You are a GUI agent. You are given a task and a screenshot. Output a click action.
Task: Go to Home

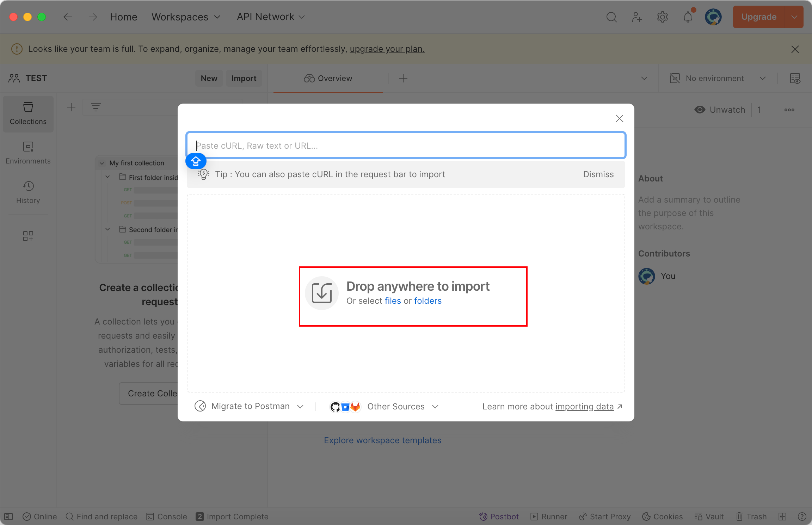[x=123, y=17]
